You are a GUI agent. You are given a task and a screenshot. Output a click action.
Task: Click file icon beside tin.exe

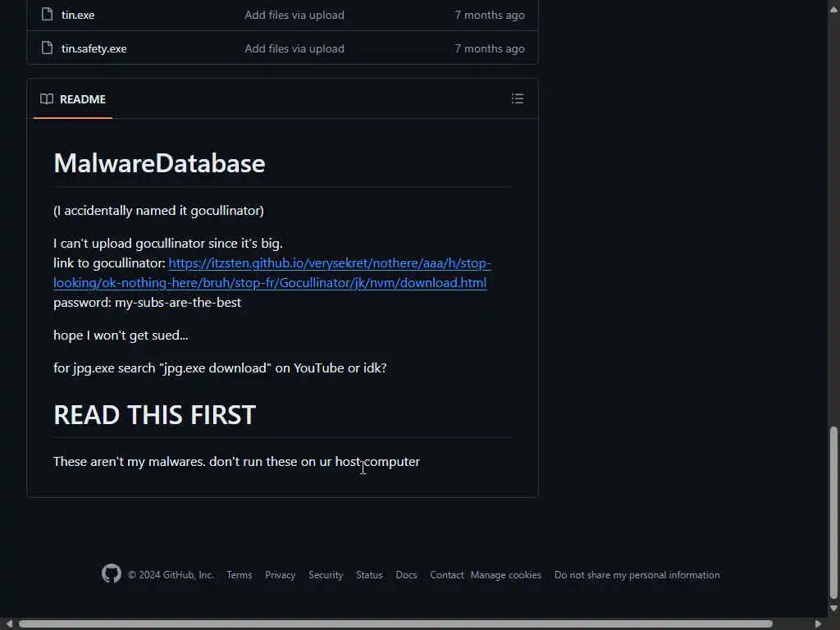pyautogui.click(x=47, y=15)
